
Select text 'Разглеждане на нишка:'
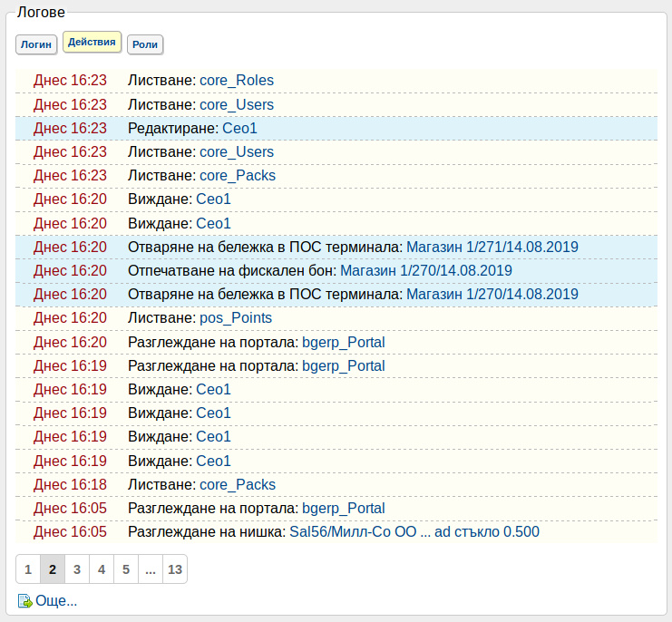pos(207,531)
